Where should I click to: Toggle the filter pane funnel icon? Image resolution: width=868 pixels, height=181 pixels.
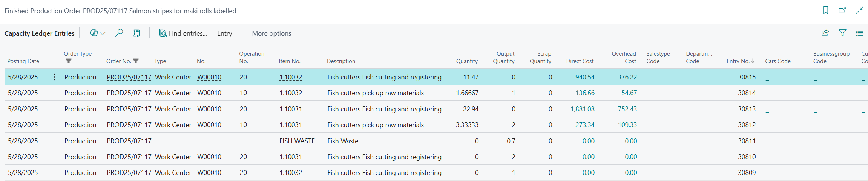tap(842, 33)
